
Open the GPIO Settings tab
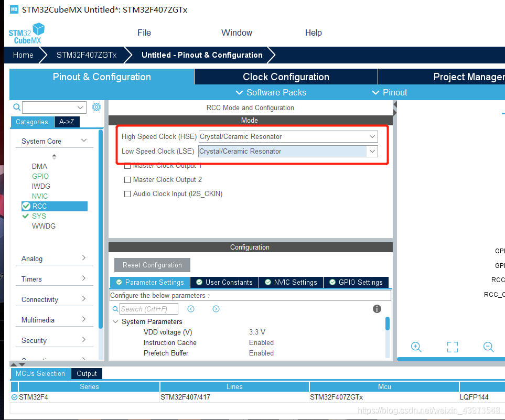pyautogui.click(x=356, y=283)
